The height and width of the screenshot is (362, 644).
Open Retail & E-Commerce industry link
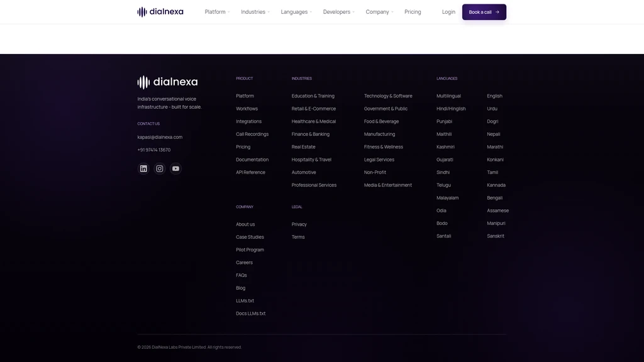314,109
